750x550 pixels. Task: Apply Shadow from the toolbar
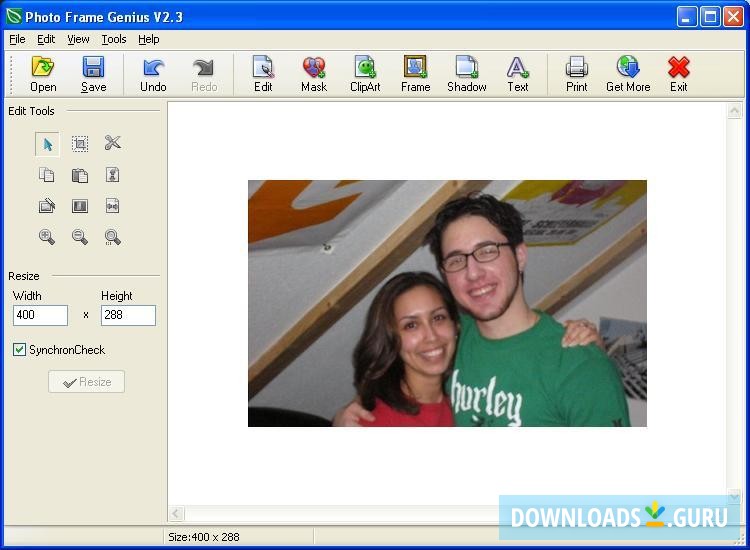466,74
